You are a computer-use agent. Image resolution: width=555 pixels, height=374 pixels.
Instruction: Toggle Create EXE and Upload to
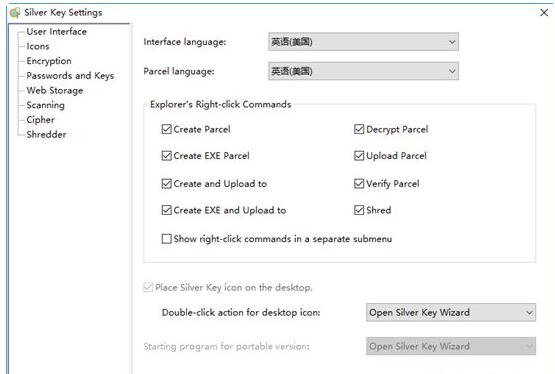[x=166, y=210]
